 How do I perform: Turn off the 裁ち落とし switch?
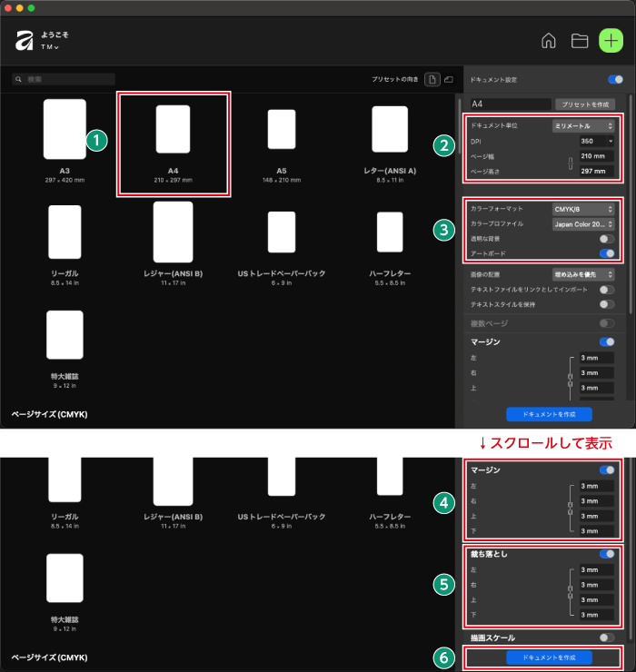pos(606,553)
